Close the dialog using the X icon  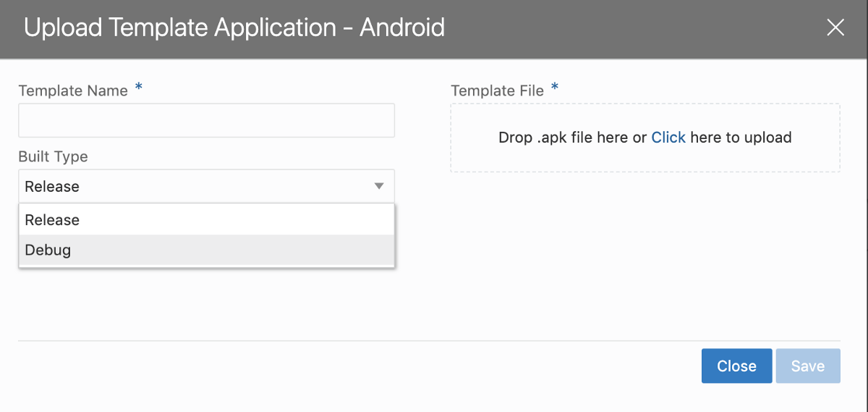click(x=835, y=28)
